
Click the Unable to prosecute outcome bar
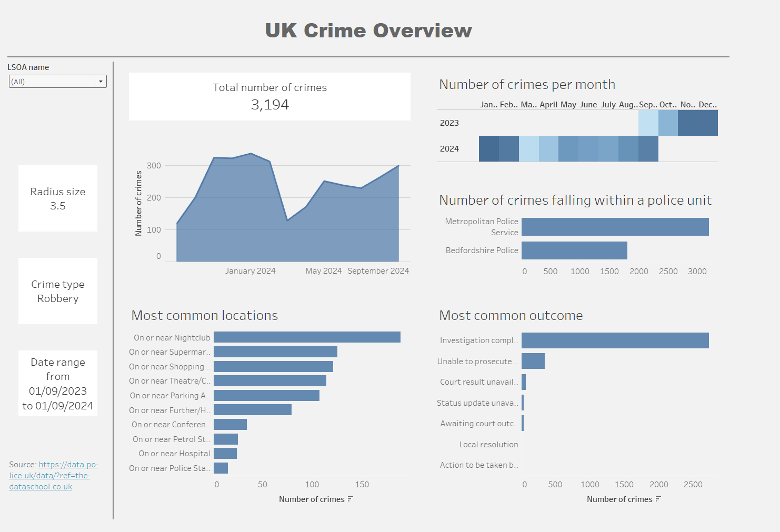(x=533, y=361)
